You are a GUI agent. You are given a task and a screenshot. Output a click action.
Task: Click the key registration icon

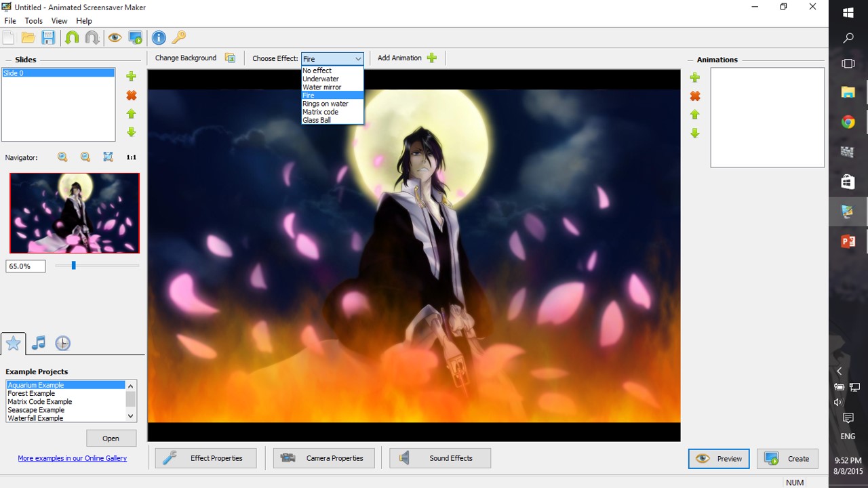pyautogui.click(x=178, y=38)
